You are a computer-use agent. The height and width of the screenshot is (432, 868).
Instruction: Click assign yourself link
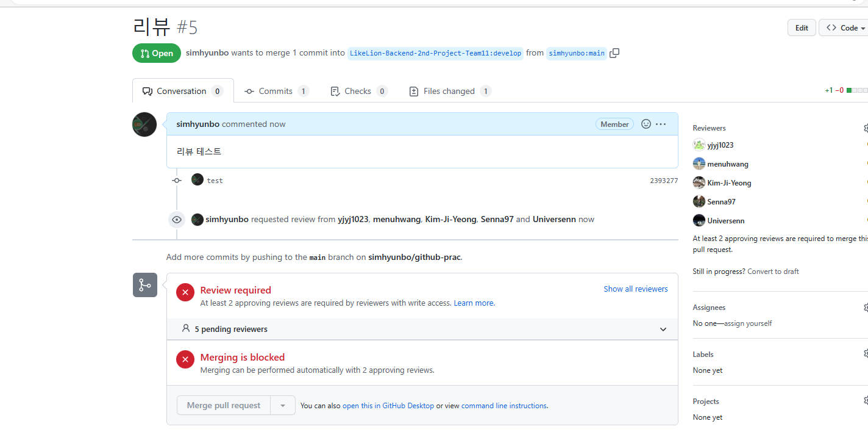tap(748, 323)
